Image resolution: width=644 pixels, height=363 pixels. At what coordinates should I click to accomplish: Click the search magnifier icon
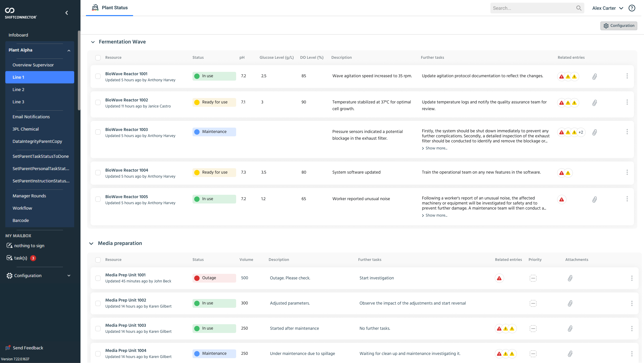coord(578,8)
